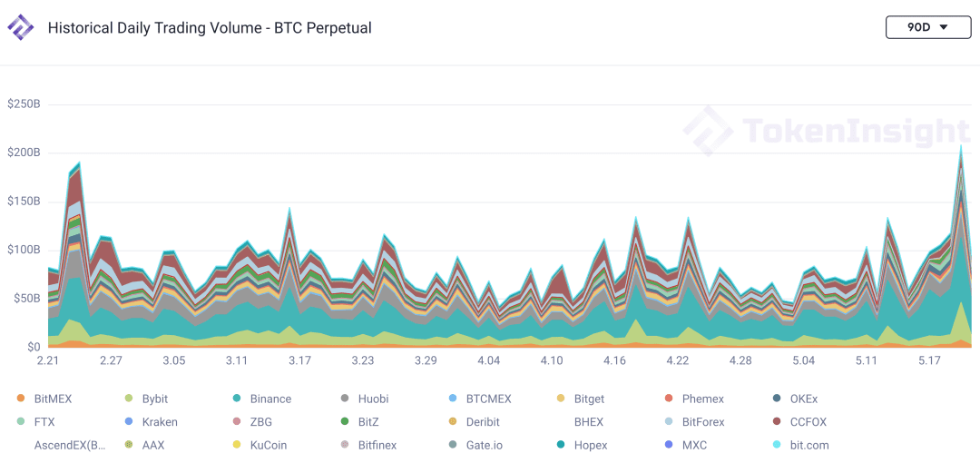This screenshot has width=980, height=473.
Task: Click the BTCMEX legend marker
Action: pyautogui.click(x=453, y=399)
